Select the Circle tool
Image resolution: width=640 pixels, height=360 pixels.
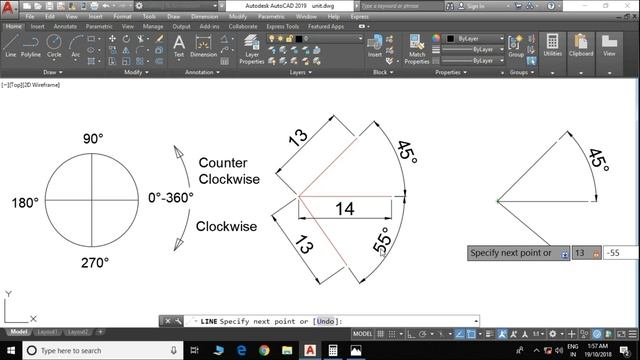54,46
